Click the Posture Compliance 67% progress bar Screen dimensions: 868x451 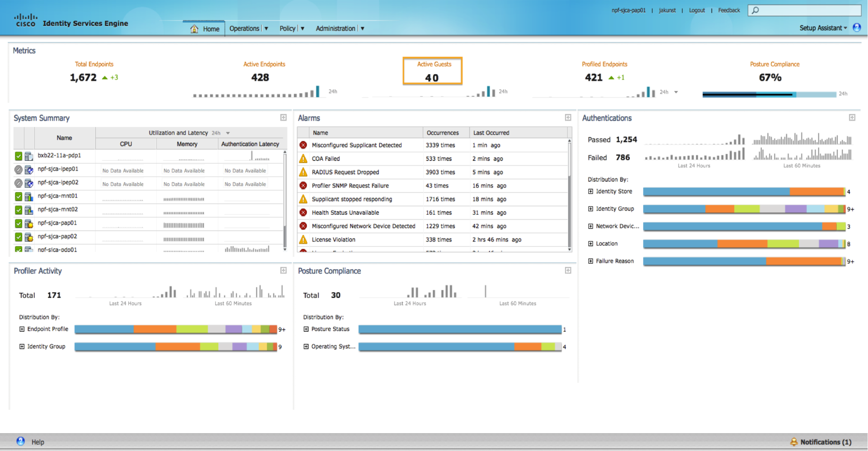[x=769, y=94]
